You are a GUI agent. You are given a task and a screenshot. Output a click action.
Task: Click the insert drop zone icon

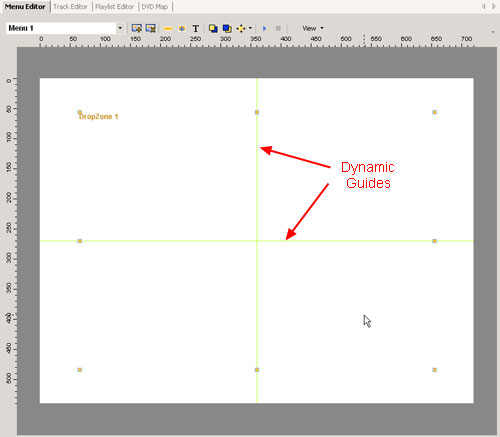(x=182, y=28)
